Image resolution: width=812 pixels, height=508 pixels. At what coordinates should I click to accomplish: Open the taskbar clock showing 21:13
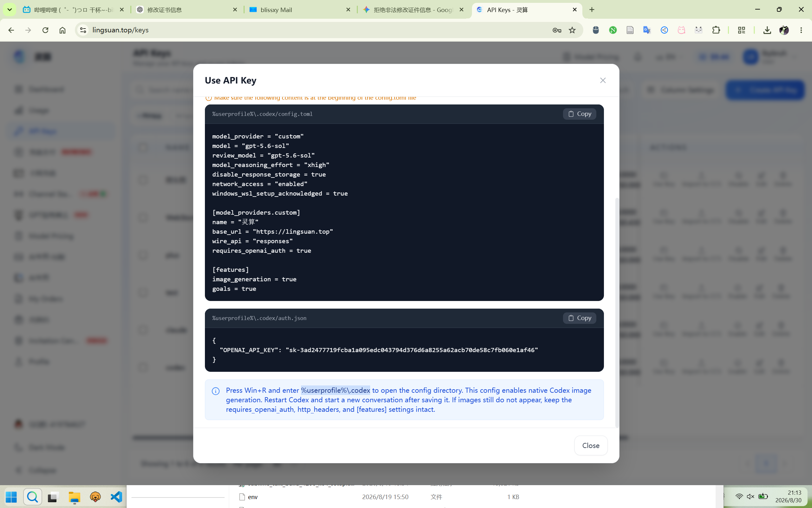coord(788,497)
